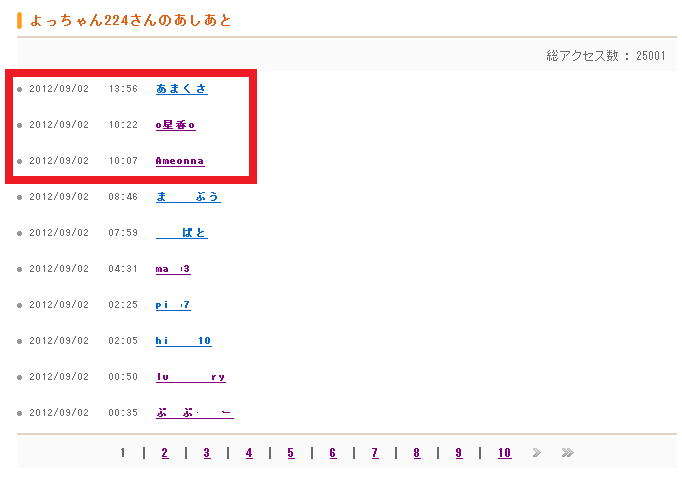Jump to last page via double arrow
This screenshot has width=682, height=477.
tap(567, 453)
